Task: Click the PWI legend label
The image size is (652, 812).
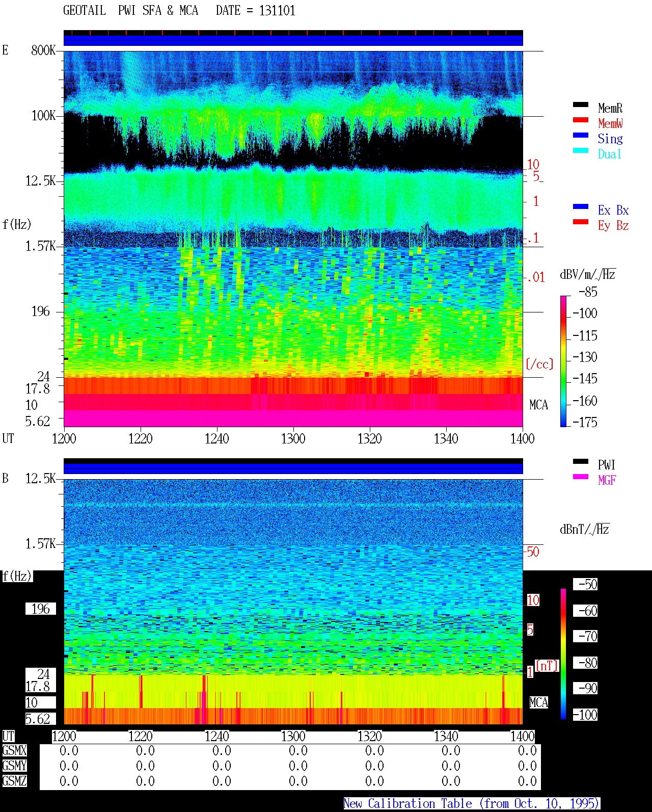Action: tap(607, 465)
